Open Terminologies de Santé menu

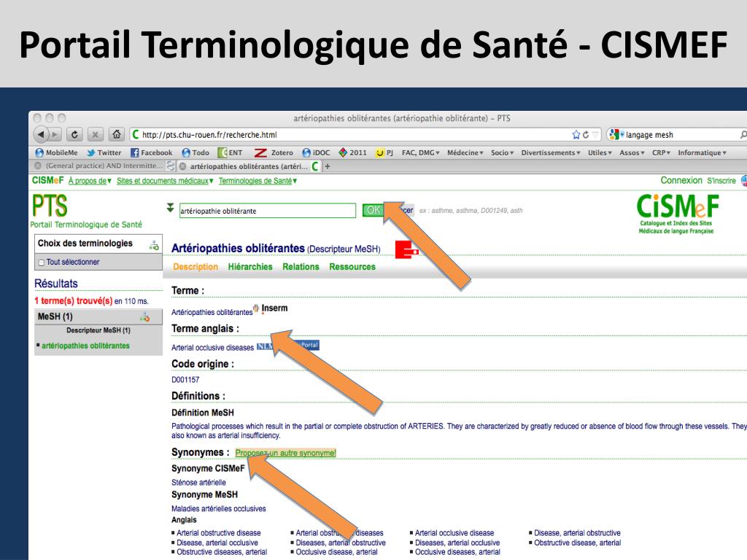[258, 181]
